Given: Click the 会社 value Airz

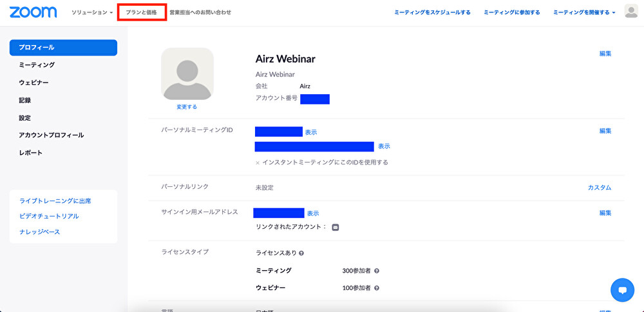Looking at the screenshot, I should [x=305, y=86].
